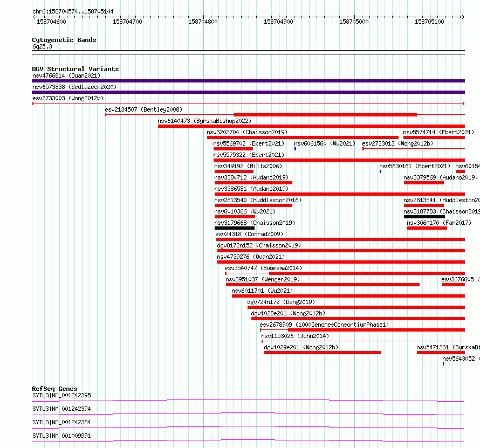Image resolution: width=480 pixels, height=448 pixels.
Task: Click the blue nsv5630161 (Ebert2021) marker
Action: 381,171
